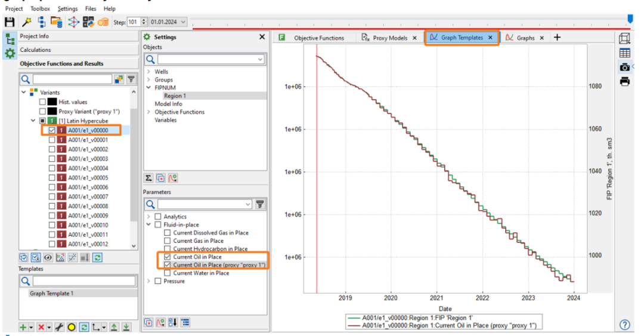Open the table view icon on right
The height and width of the screenshot is (336, 644).
(x=624, y=53)
